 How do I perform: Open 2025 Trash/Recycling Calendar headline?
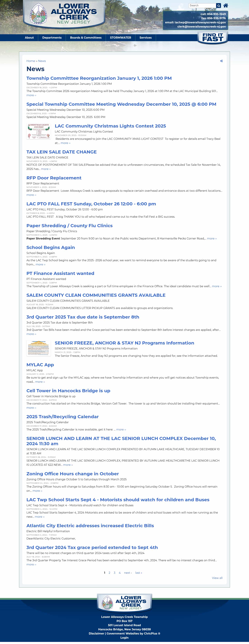[x=62, y=417]
